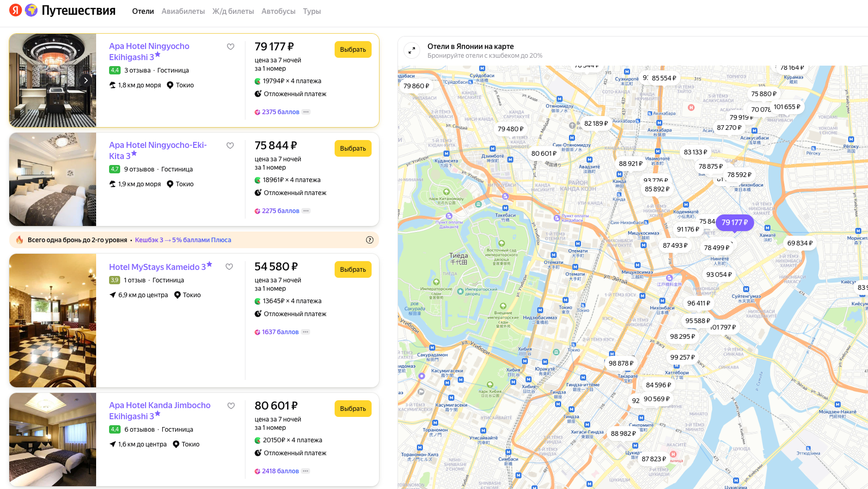This screenshot has width=868, height=489.
Task: Select the 79 480 ₽ map price marker
Action: (510, 129)
